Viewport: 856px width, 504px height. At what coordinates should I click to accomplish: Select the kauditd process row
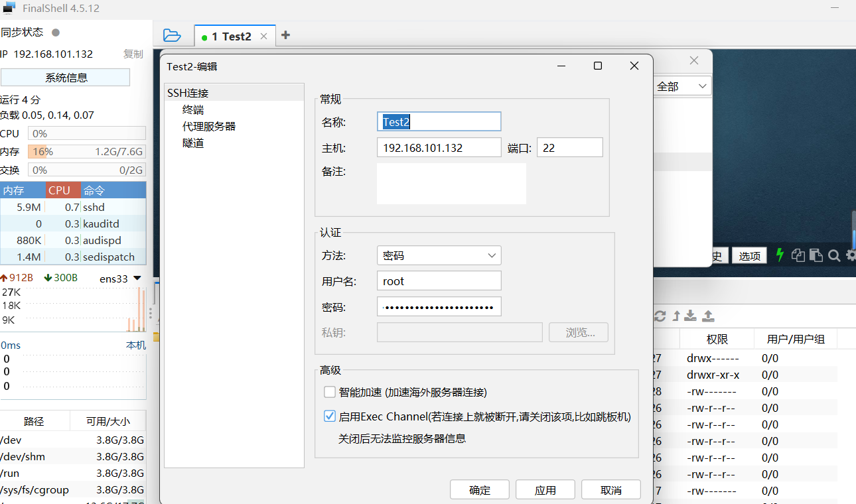coord(73,223)
